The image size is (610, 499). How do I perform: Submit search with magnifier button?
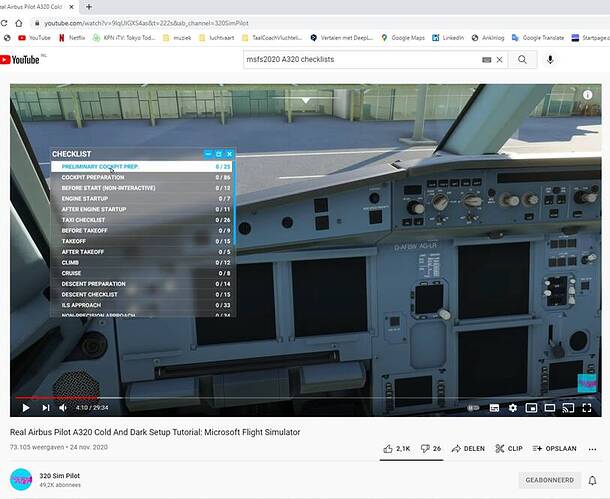[x=522, y=60]
